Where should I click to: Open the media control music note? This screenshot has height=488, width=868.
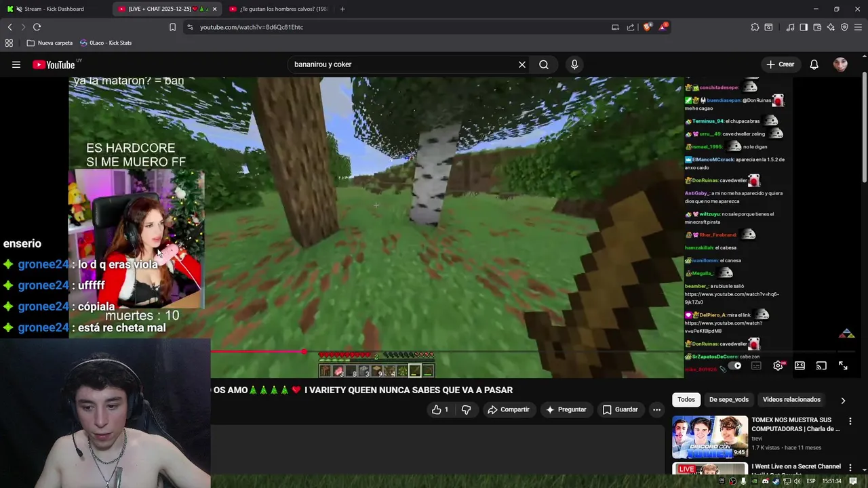(x=790, y=27)
